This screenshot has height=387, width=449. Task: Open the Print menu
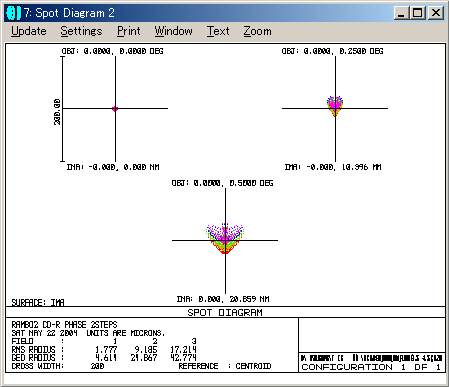pyautogui.click(x=129, y=31)
